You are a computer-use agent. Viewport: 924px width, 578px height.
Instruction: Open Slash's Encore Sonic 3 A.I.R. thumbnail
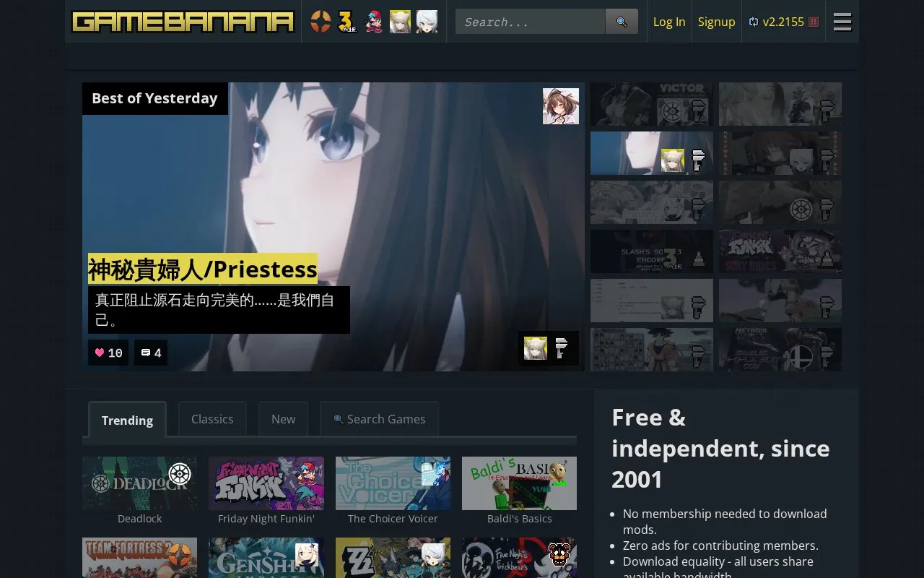click(652, 251)
